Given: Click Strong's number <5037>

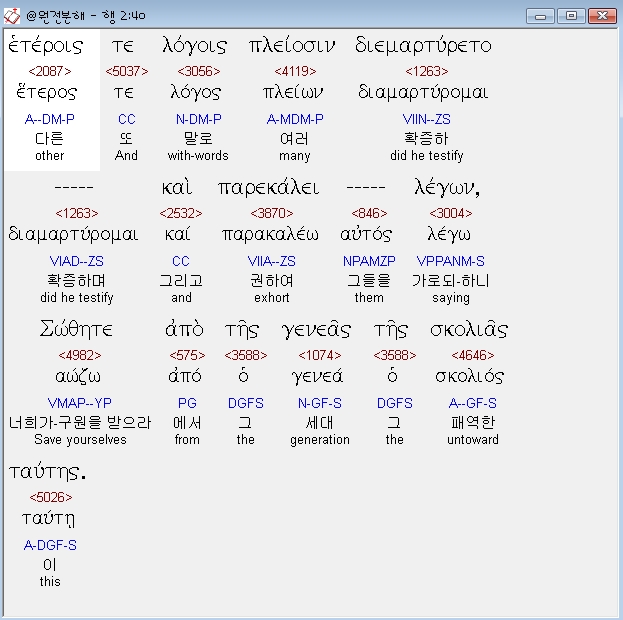Looking at the screenshot, I should 127,71.
